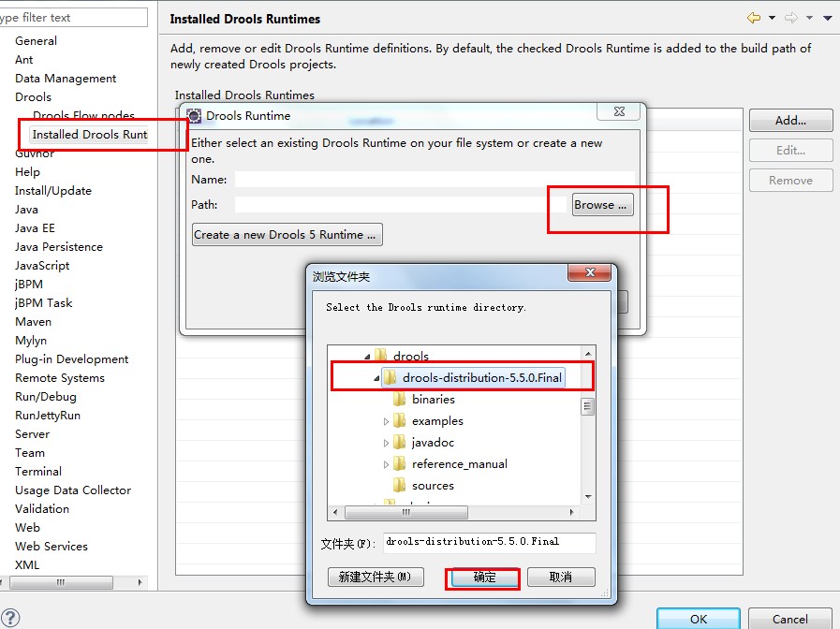The height and width of the screenshot is (629, 840).
Task: Select General in preferences tree
Action: (x=36, y=40)
